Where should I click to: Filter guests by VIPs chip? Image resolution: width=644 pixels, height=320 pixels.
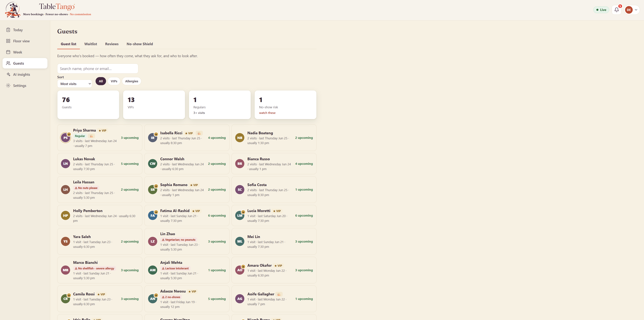114,81
